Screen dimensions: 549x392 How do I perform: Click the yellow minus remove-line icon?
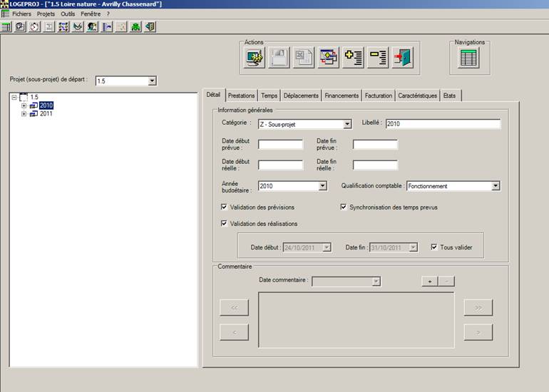[378, 58]
